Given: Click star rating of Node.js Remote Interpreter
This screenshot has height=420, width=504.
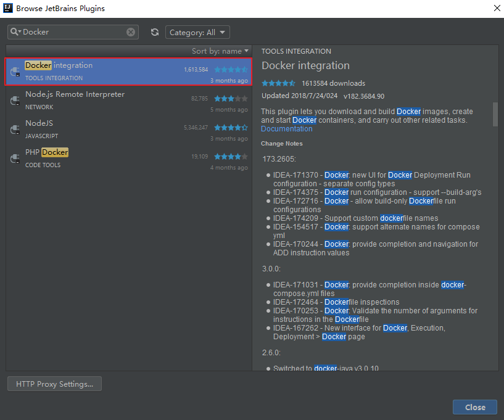Looking at the screenshot, I should (x=231, y=98).
